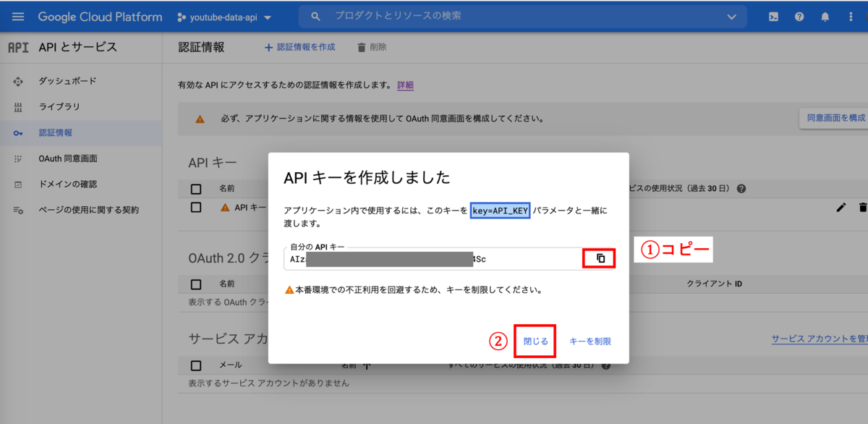The image size is (868, 424).
Task: Click the 削除 toolbar button
Action: pos(372,47)
